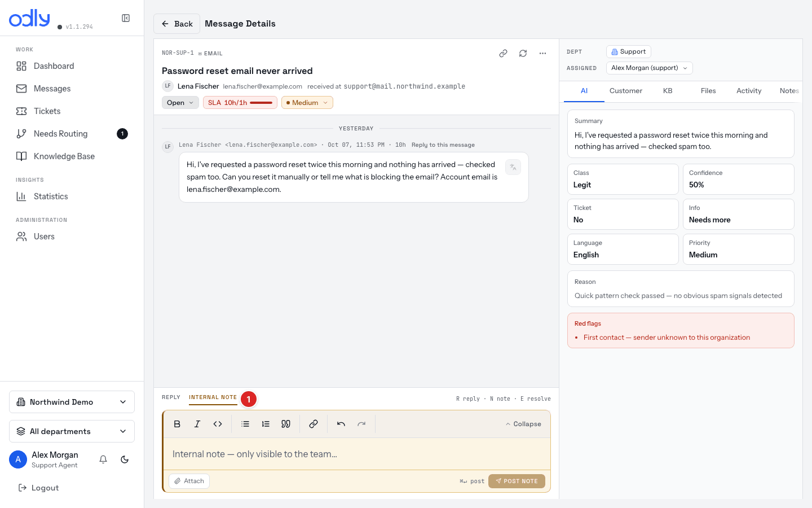The height and width of the screenshot is (508, 812).
Task: Insert a hyperlink in the note
Action: tap(314, 424)
